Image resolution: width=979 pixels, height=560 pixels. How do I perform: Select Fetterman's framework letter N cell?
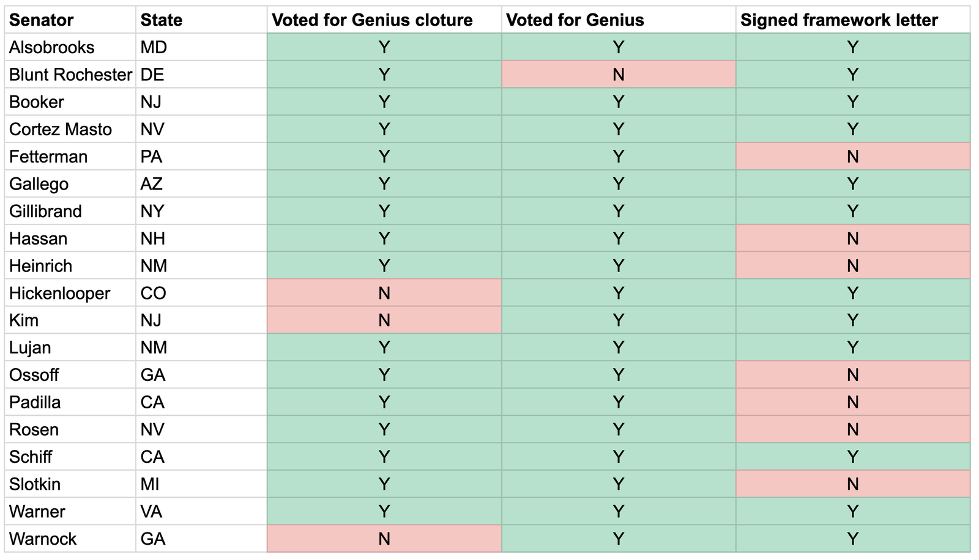(852, 157)
